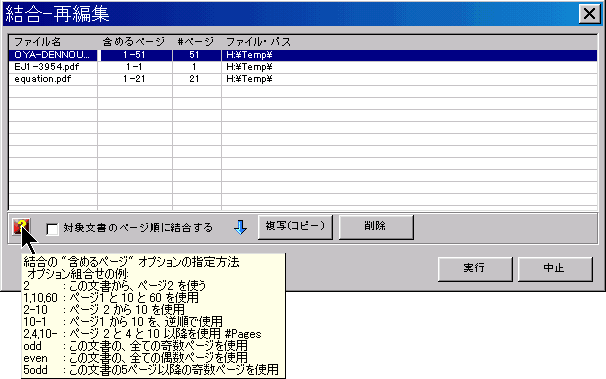The height and width of the screenshot is (379, 606).
Task: Click the blue down arrow icon
Action: 240,228
